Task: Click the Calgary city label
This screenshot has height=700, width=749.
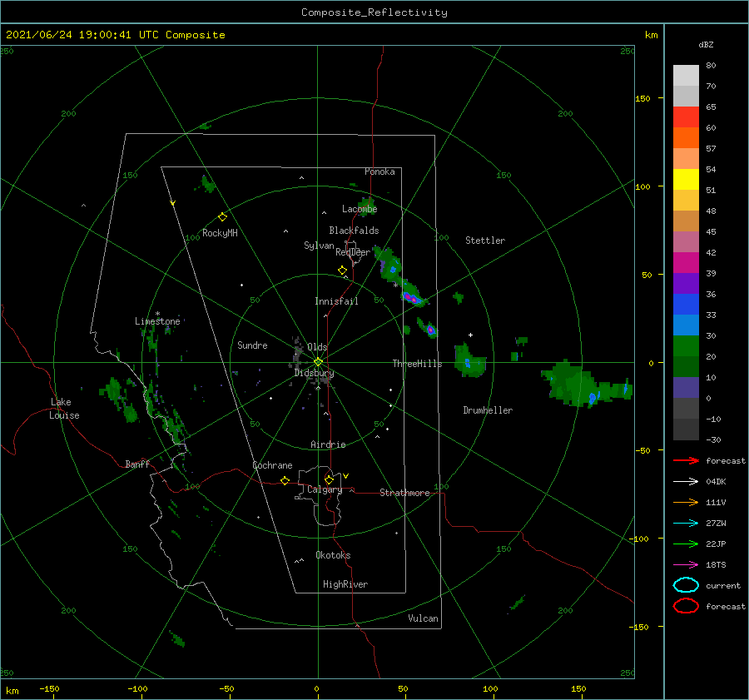Action: coord(325,489)
